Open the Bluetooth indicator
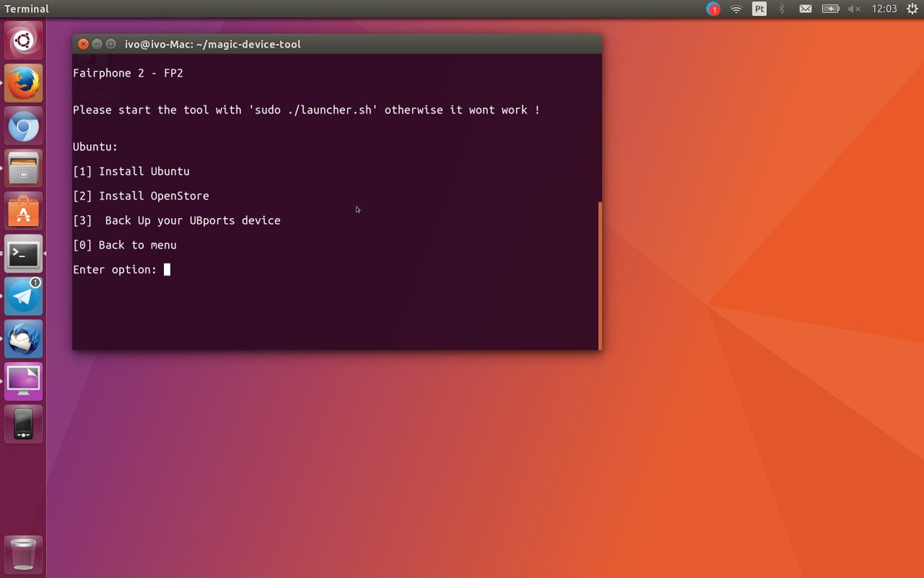Screen dimensions: 924x578 [x=782, y=9]
